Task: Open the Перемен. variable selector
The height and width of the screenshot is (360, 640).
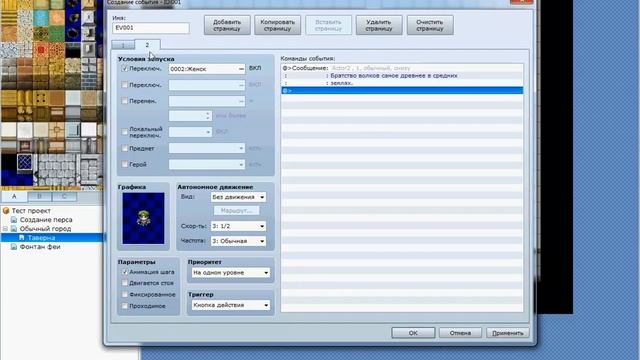Action: click(x=207, y=101)
